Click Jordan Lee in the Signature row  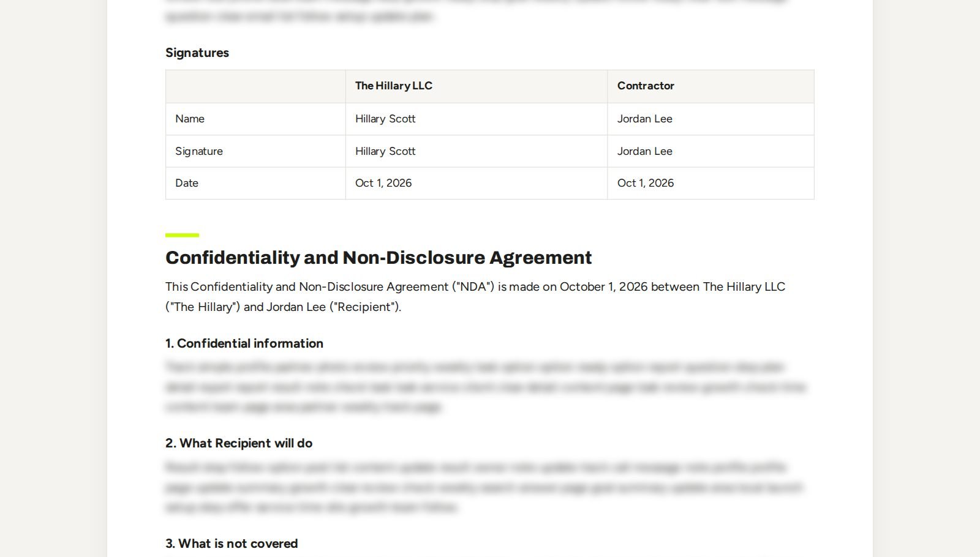tap(645, 151)
